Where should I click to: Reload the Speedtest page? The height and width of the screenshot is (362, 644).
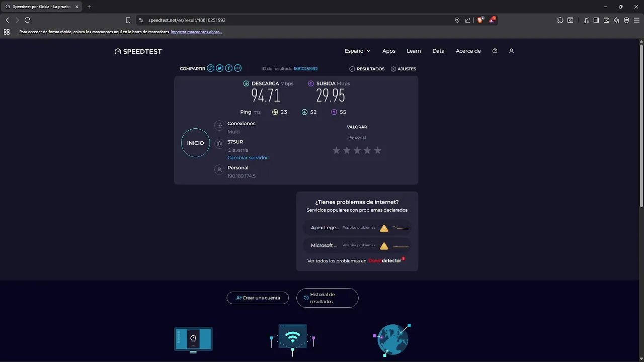(x=27, y=20)
